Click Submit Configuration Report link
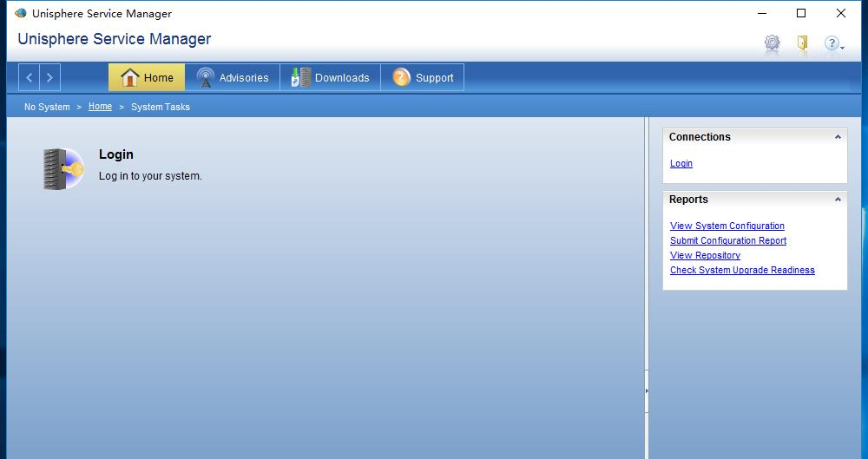 pos(728,240)
